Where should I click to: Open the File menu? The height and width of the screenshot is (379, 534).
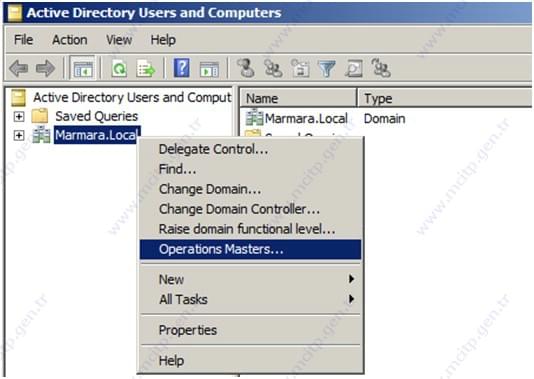coord(23,40)
